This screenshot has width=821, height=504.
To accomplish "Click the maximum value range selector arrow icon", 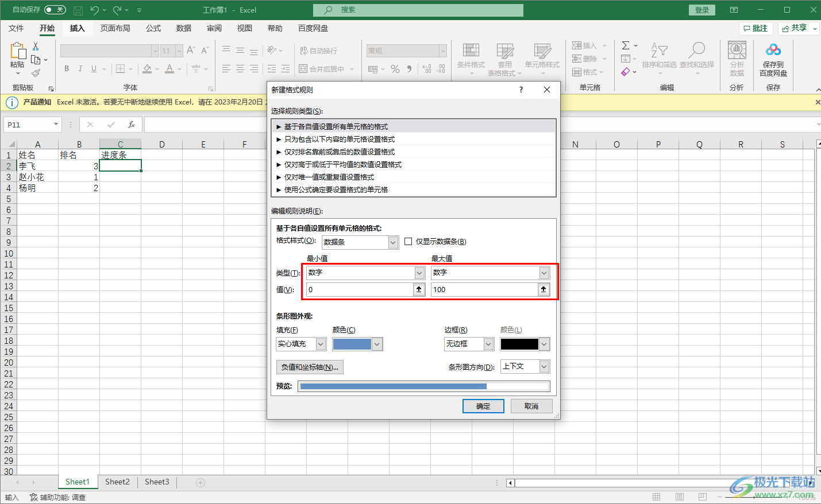I will tap(544, 289).
